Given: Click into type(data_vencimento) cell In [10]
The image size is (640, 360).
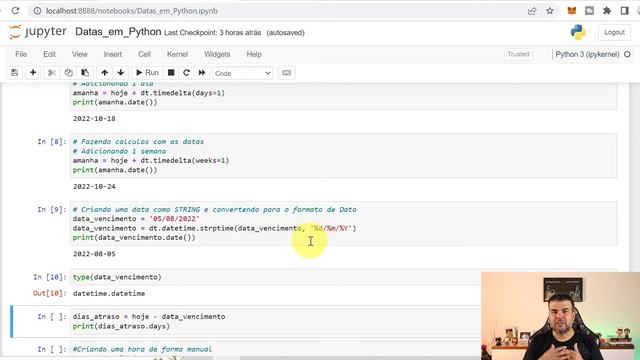Looking at the screenshot, I should [276, 277].
